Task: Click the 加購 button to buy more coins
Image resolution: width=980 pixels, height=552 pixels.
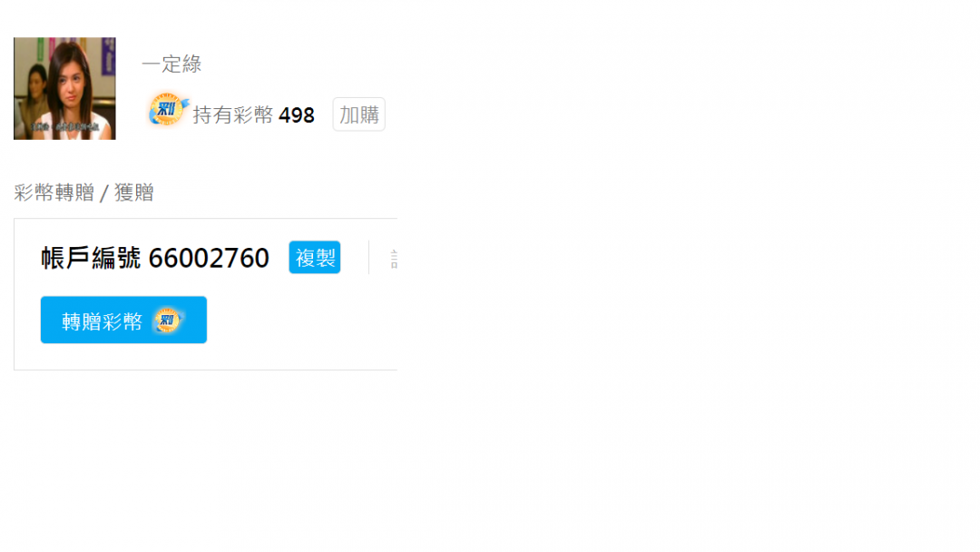Action: coord(358,114)
